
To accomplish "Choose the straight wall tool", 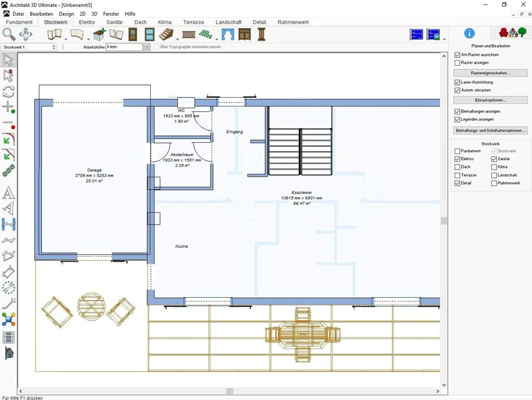I will coord(54,34).
